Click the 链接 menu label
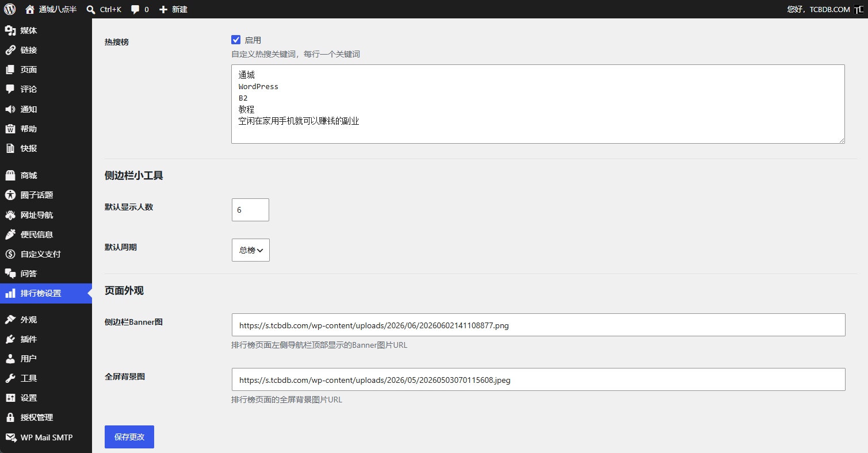868x453 pixels. 29,50
